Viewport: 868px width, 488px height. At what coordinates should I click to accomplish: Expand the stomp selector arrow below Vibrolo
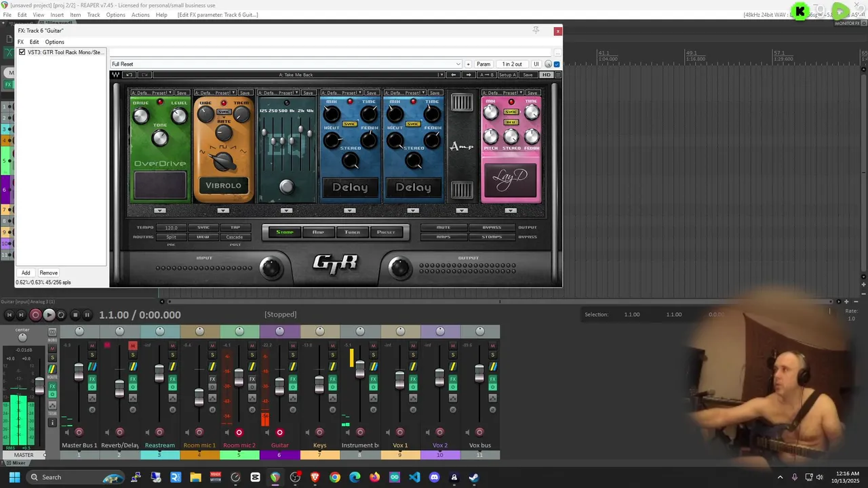(223, 211)
